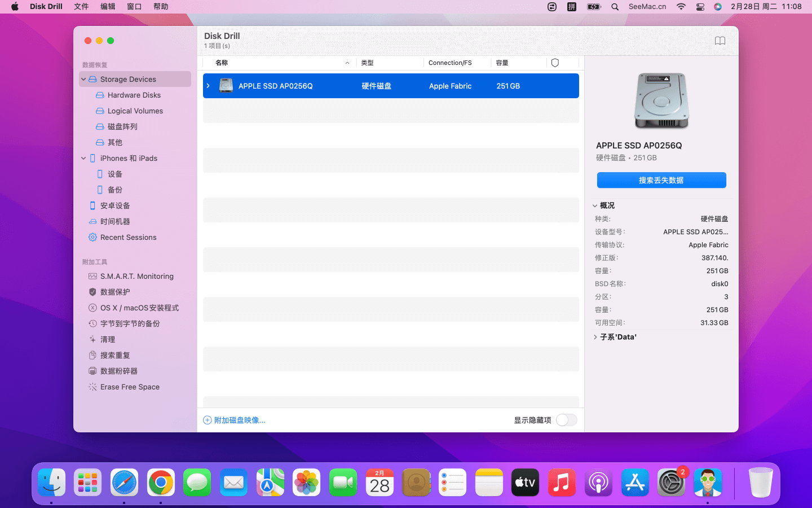This screenshot has width=812, height=508.
Task: Click Spotlight search icon in menu bar
Action: (615, 7)
